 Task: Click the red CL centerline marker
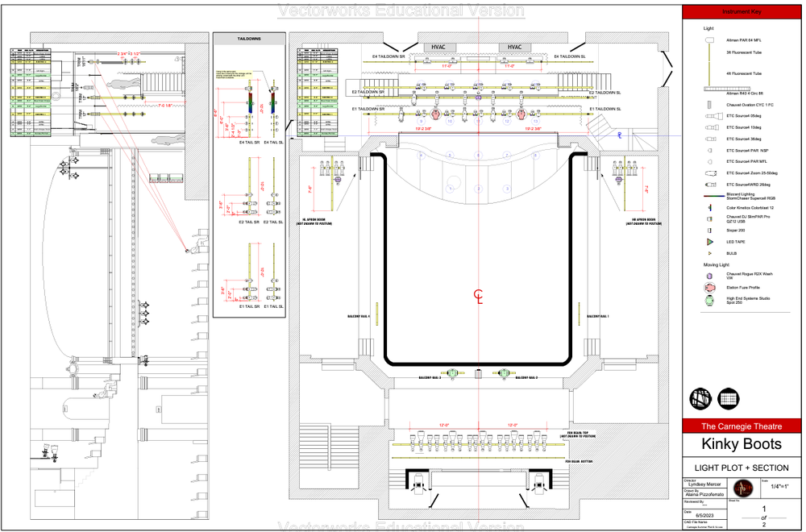[479, 297]
